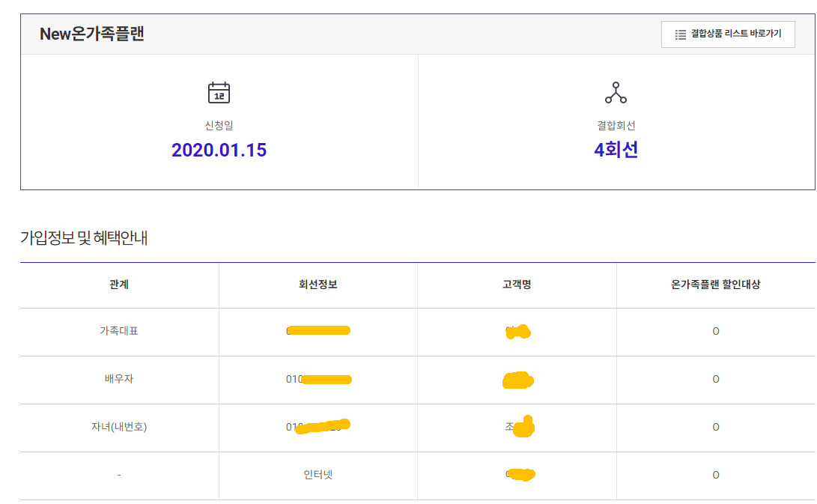Click the 결합회선 label text

[616, 126]
